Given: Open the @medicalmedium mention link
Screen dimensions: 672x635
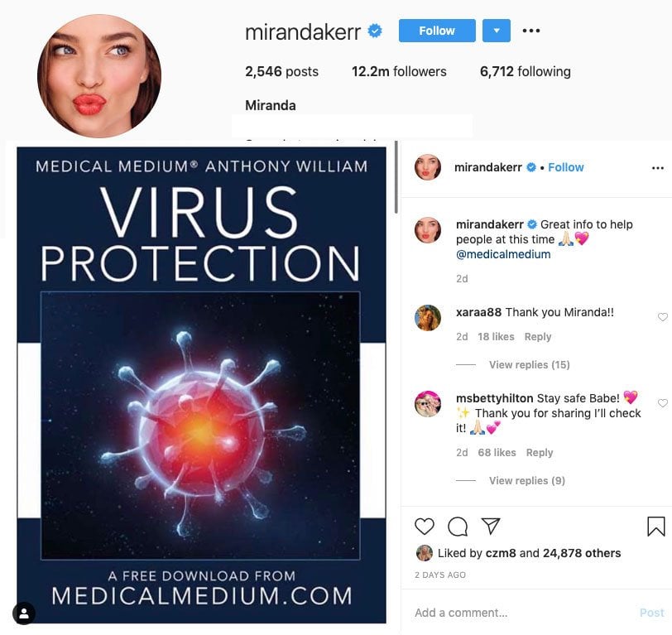Looking at the screenshot, I should [x=503, y=254].
